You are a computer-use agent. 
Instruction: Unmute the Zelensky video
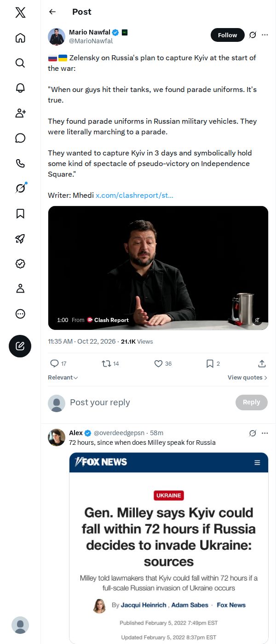tap(258, 320)
